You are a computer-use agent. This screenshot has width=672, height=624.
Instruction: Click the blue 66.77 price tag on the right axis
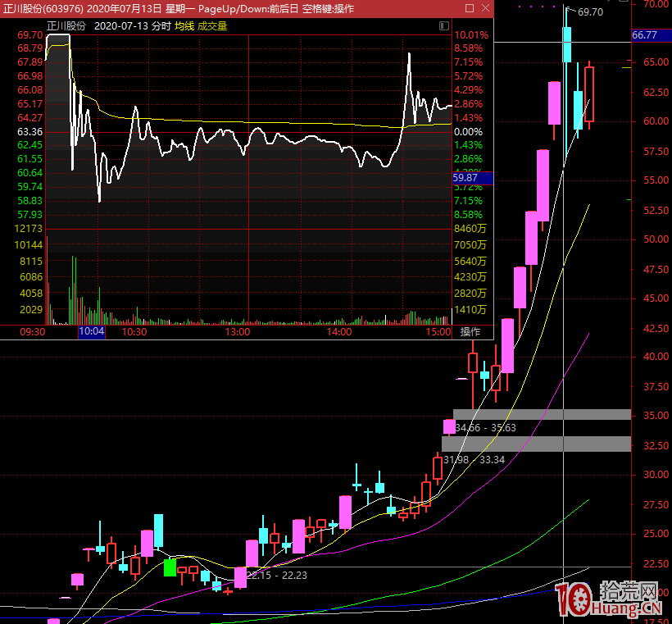pyautogui.click(x=645, y=35)
